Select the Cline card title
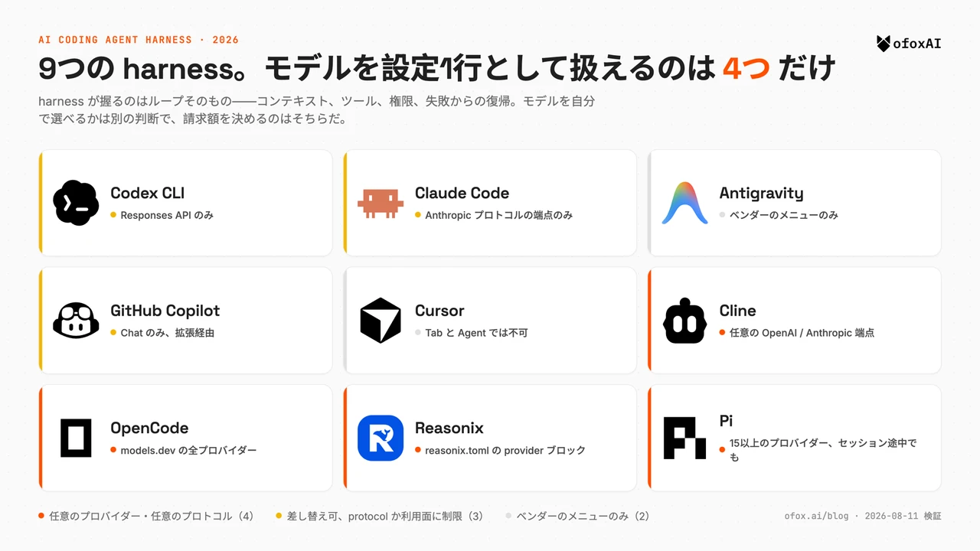 [x=737, y=311]
